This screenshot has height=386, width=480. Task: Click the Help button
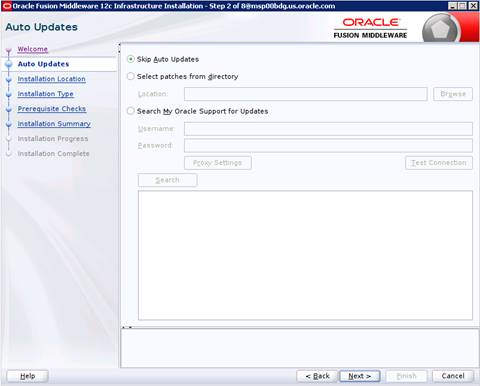coord(28,376)
